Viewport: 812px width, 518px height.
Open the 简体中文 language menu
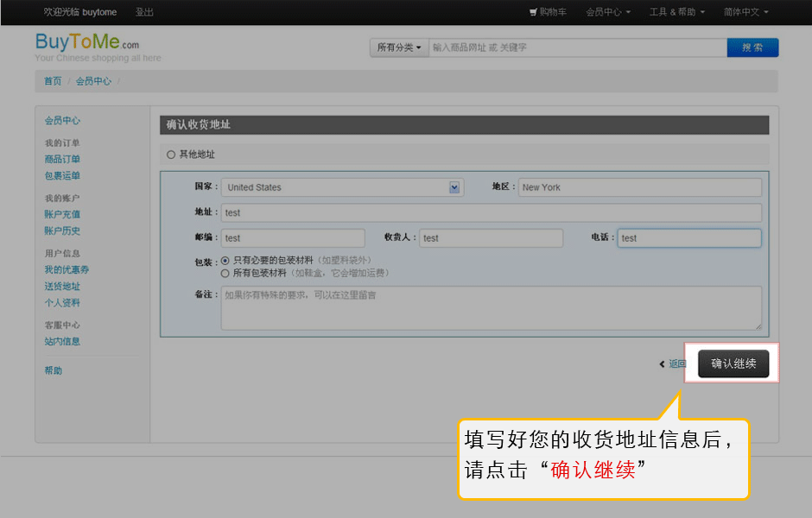[x=745, y=12]
